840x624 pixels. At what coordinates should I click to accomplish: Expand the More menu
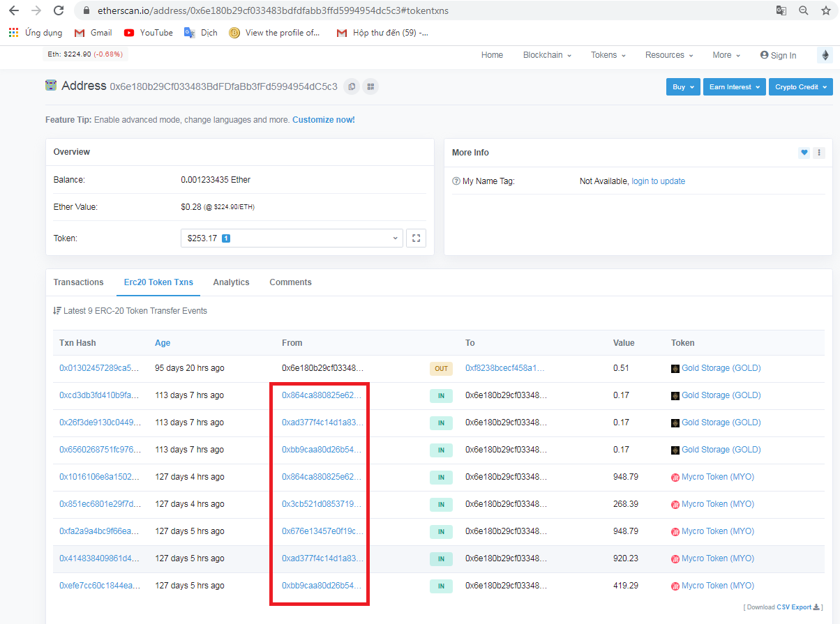click(726, 55)
